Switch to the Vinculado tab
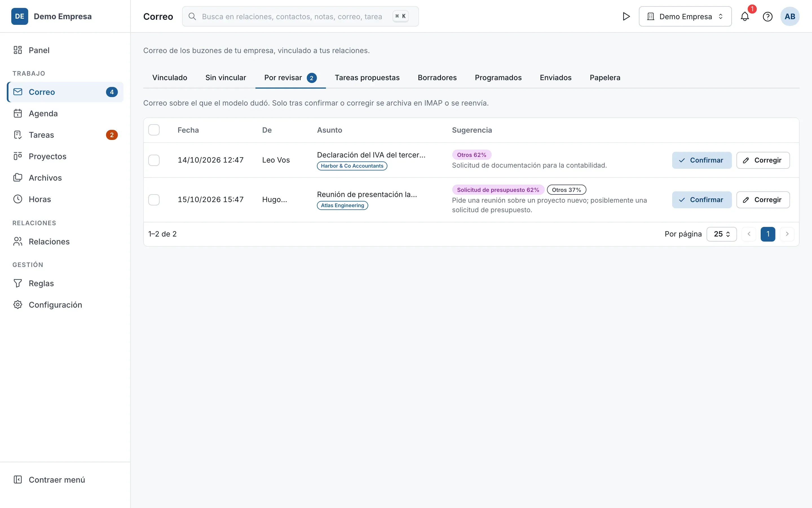Viewport: 812px width, 508px height. coord(170,78)
